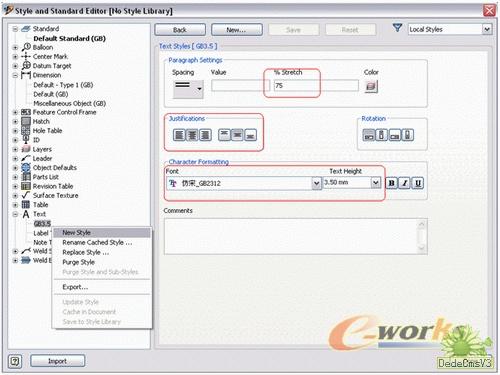The image size is (500, 375).
Task: Choose the last rotation icon
Action: pyautogui.click(x=408, y=135)
